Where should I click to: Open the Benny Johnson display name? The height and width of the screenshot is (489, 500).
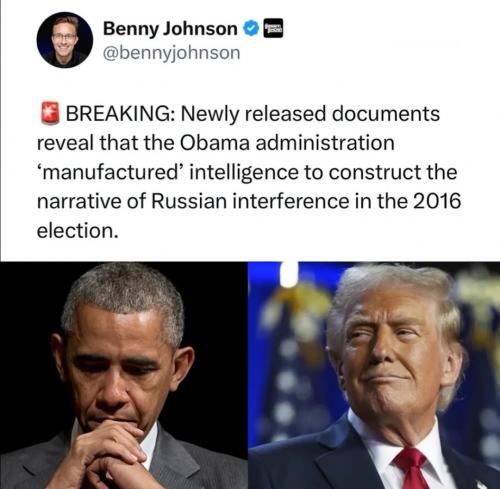[x=170, y=29]
